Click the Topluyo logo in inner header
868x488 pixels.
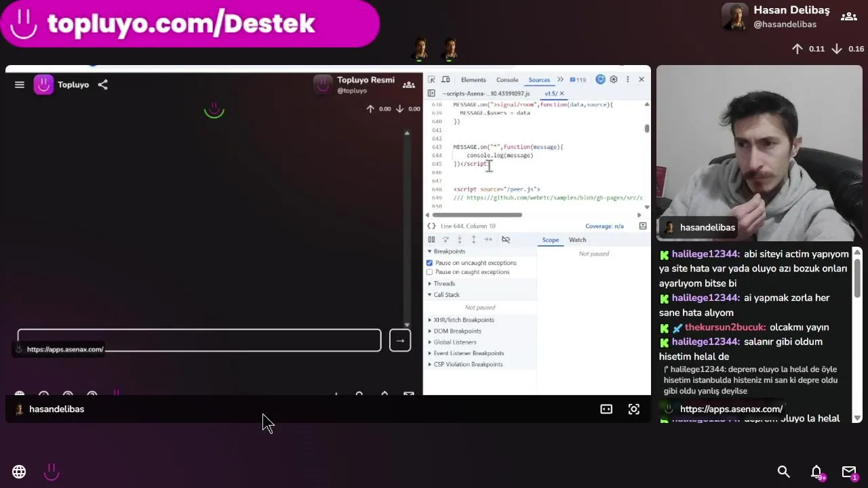pos(43,85)
